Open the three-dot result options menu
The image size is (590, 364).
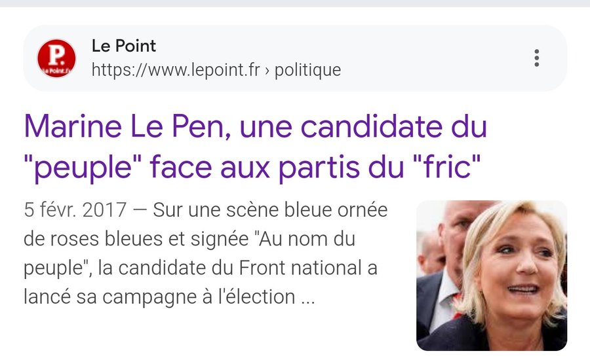point(537,58)
